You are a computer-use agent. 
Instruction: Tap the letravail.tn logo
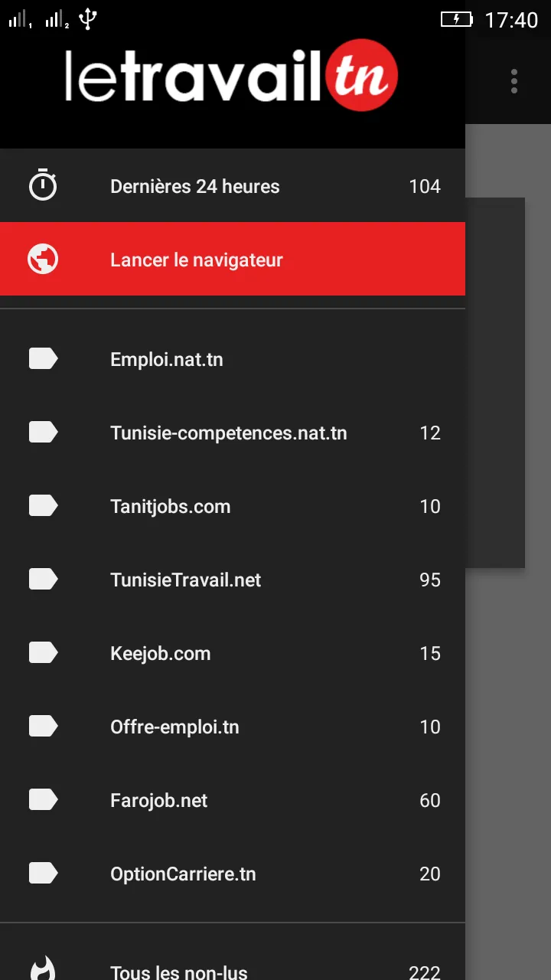(231, 75)
